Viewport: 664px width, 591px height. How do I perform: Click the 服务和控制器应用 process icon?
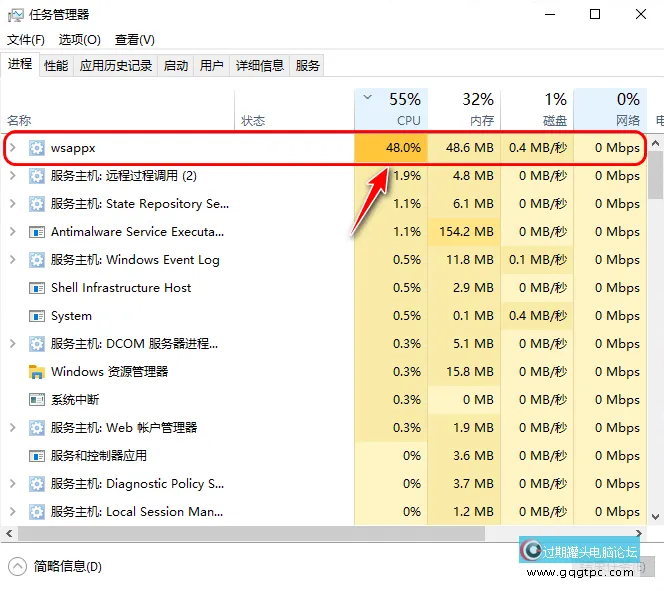coord(36,456)
